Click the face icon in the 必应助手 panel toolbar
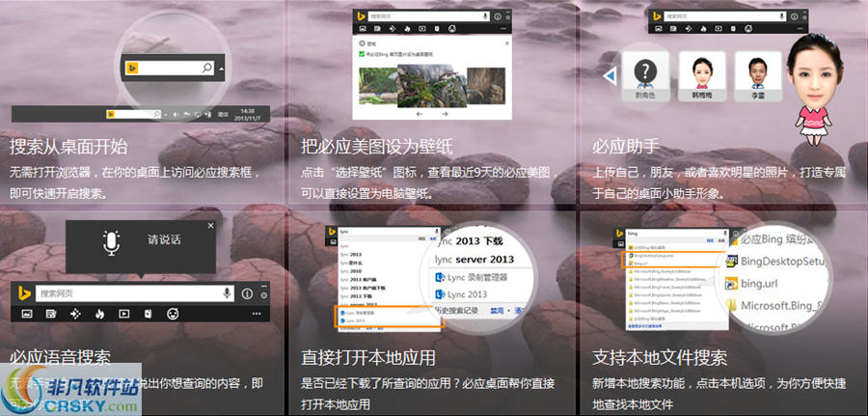Screen dimensions: 868x416 tap(748, 28)
